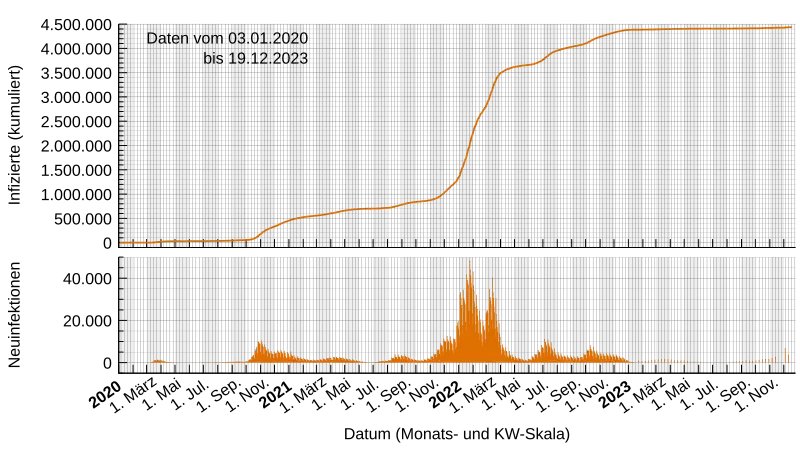Click the small orange hump just before the main peak
Screen dimensions: 800x450
(x=402, y=357)
